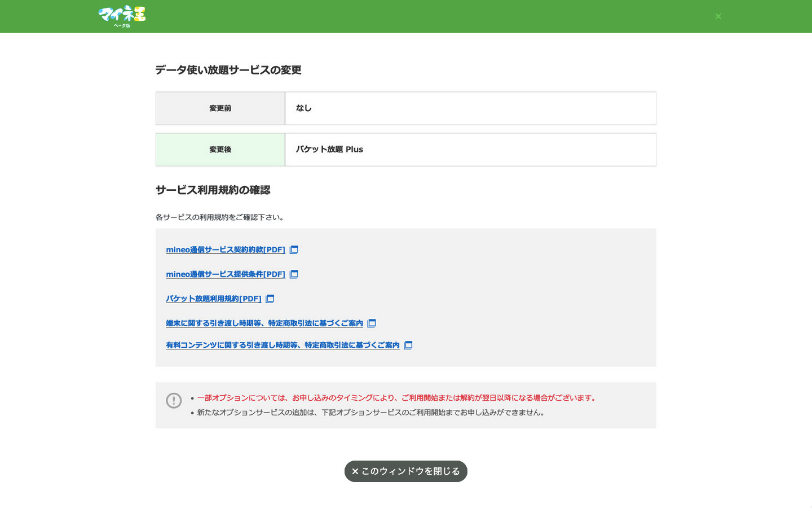Click the new-window icon beside the 端末に関する link
This screenshot has height=508, width=812.
pyautogui.click(x=372, y=323)
